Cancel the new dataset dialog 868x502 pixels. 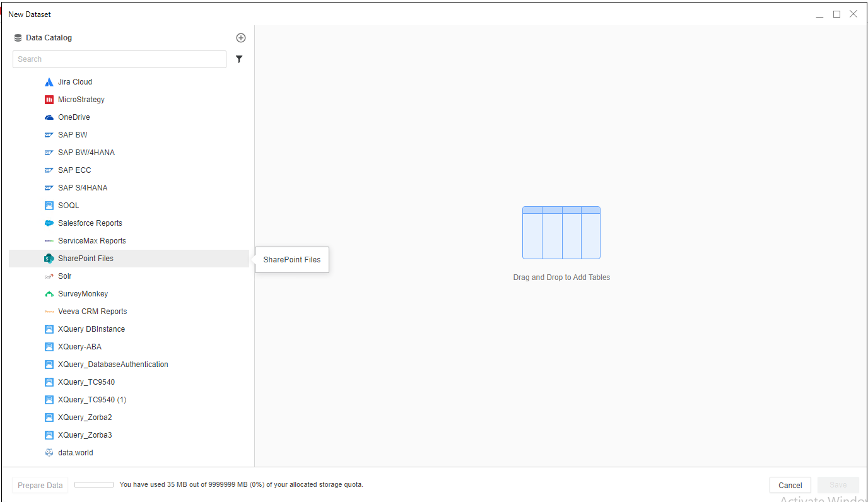pos(790,485)
